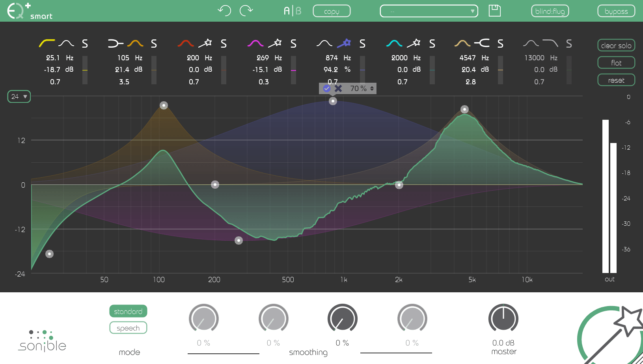Enable smart wand filter on 269 Hz band

(275, 43)
